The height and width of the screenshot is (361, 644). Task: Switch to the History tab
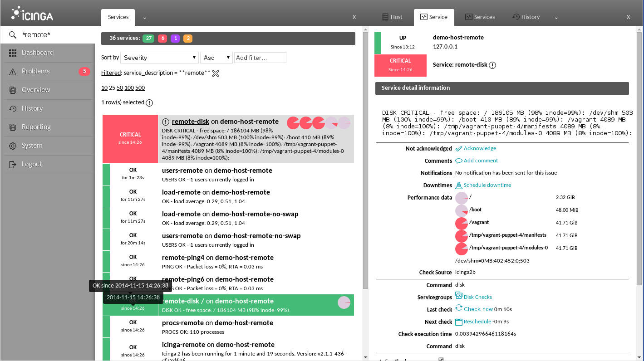[526, 17]
